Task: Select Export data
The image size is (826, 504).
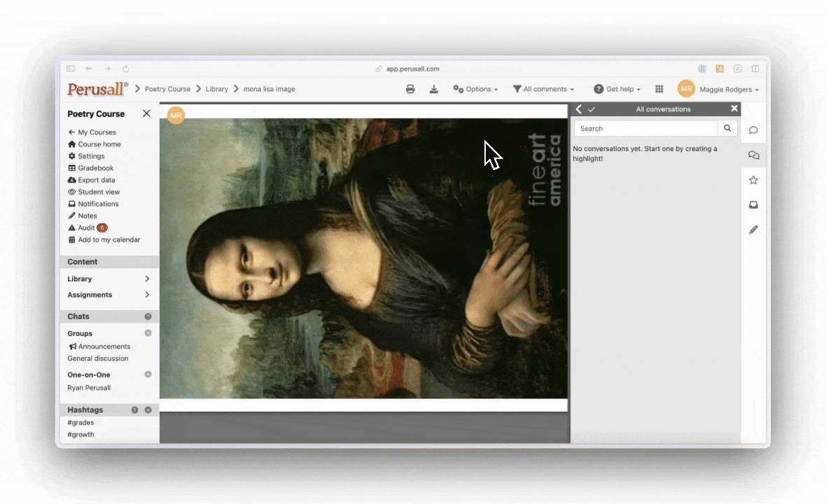Action: pyautogui.click(x=91, y=180)
